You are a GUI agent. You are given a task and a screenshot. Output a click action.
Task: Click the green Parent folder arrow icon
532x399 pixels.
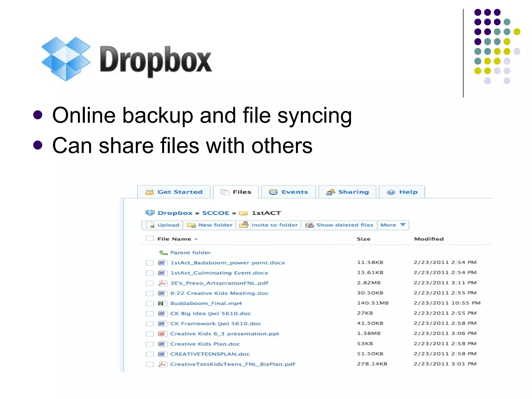click(x=163, y=252)
